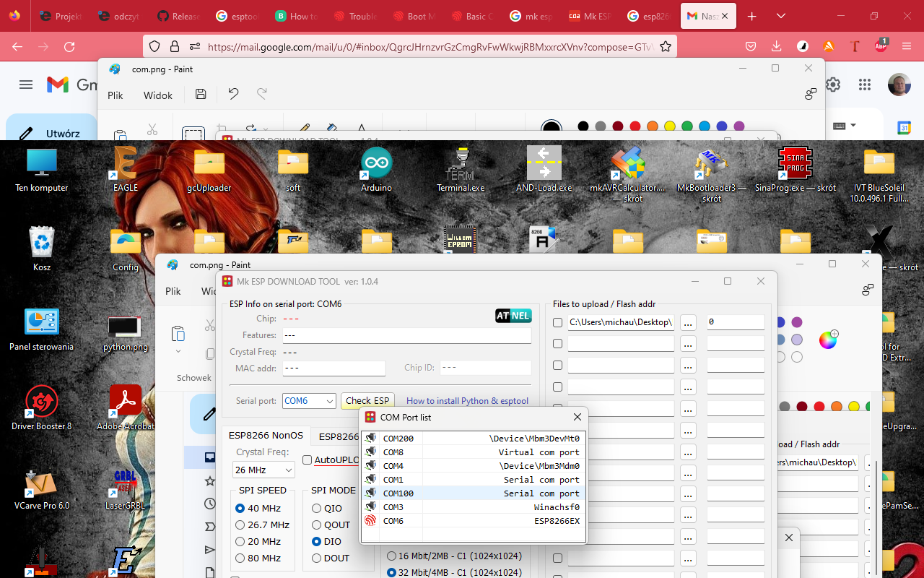Open the Firefox application hamburger menu
The height and width of the screenshot is (578, 924).
click(907, 46)
